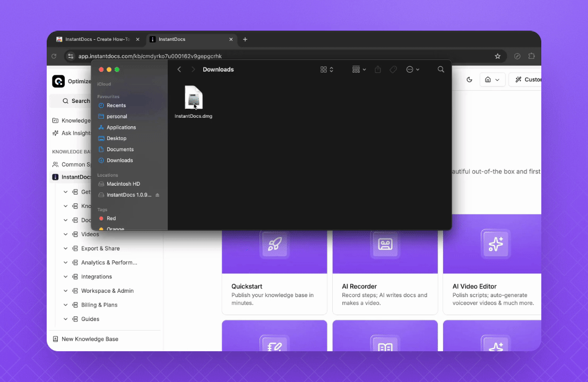Collapse the Videos section chevron
588x382 pixels.
[x=65, y=235]
